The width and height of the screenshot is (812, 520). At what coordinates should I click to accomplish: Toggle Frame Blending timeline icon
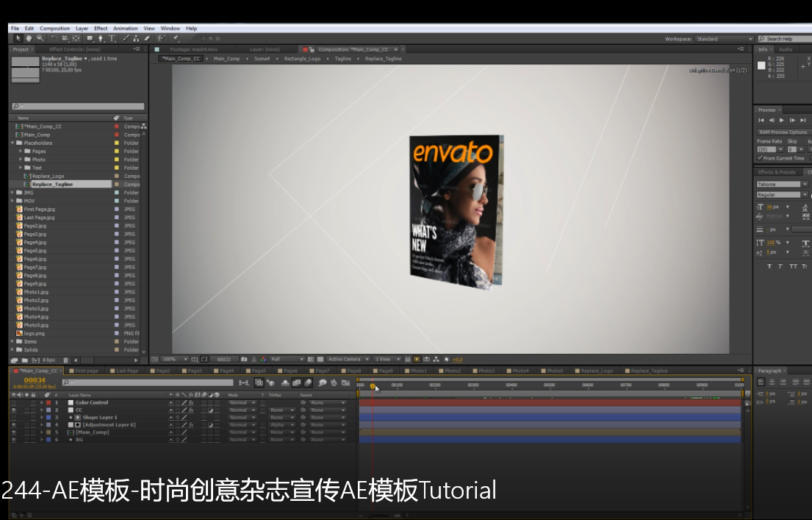click(297, 383)
